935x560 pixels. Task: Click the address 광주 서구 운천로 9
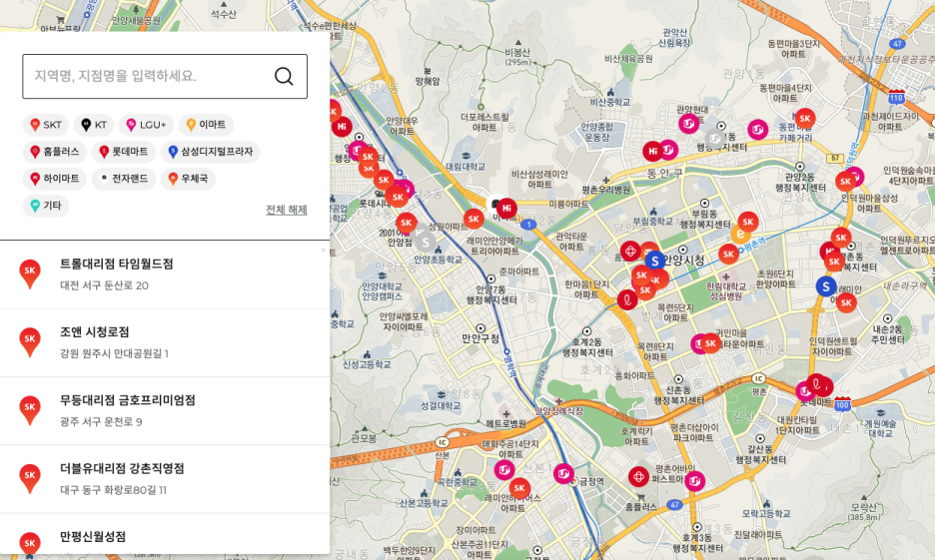[x=101, y=422]
